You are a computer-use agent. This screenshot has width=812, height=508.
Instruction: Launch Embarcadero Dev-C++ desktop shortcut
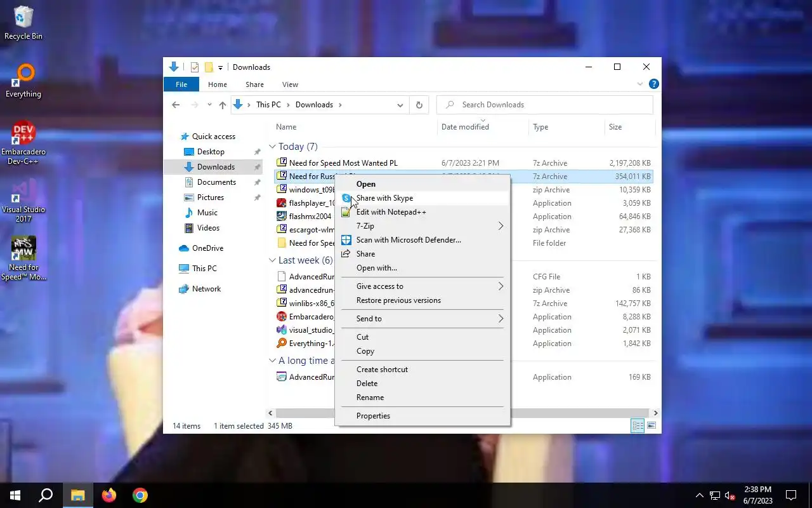coord(23,143)
